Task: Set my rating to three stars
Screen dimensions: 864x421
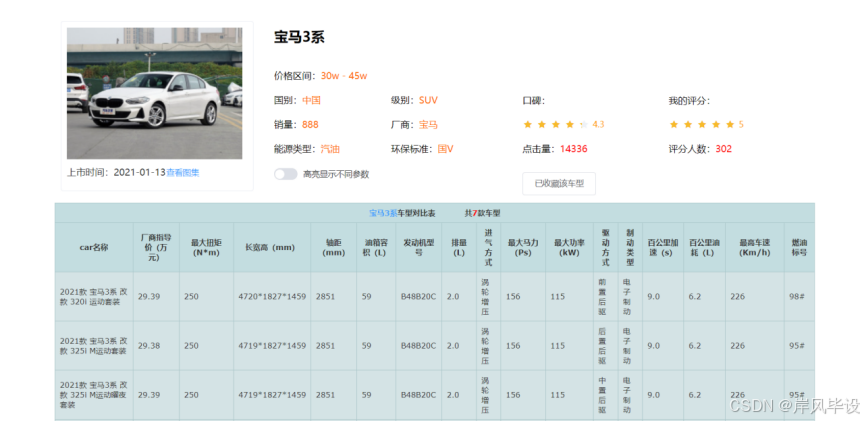Action: [x=702, y=125]
